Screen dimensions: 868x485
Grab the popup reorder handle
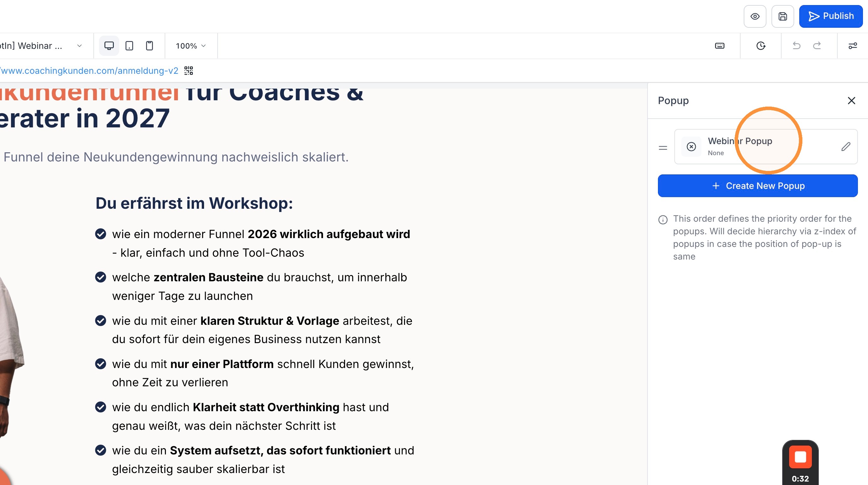[663, 148]
